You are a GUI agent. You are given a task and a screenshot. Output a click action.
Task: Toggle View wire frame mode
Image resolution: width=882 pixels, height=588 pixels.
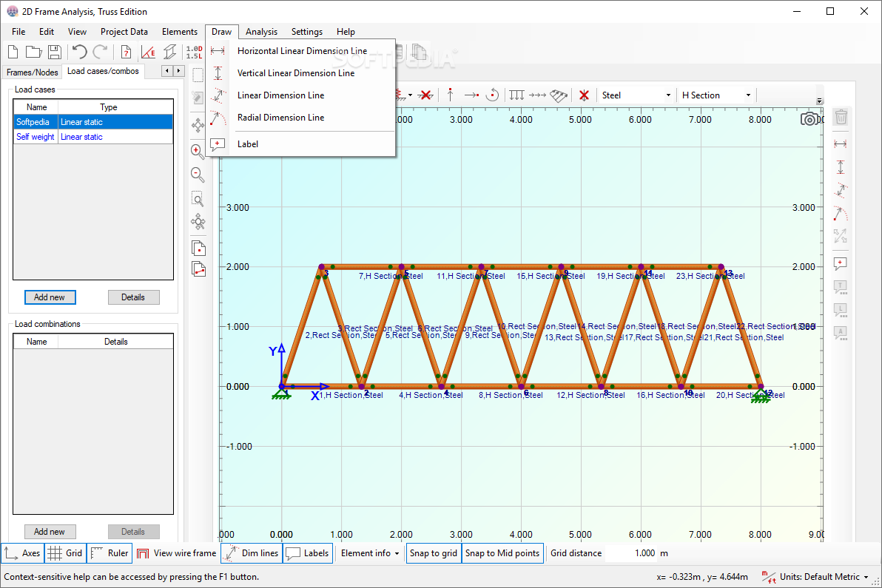click(x=177, y=553)
